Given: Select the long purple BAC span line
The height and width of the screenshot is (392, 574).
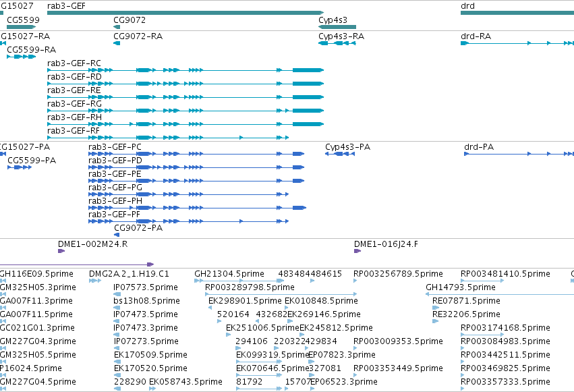Looking at the screenshot, I should click(77, 264).
